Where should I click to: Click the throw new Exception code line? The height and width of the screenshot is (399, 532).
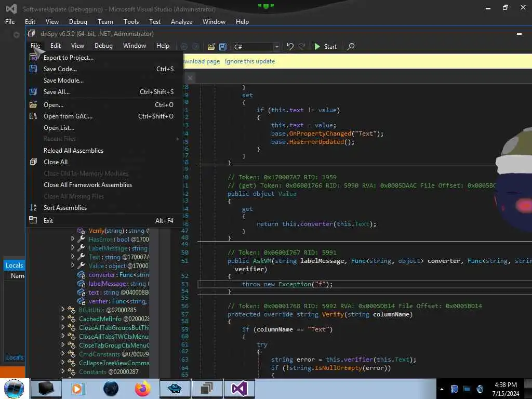[x=287, y=284]
